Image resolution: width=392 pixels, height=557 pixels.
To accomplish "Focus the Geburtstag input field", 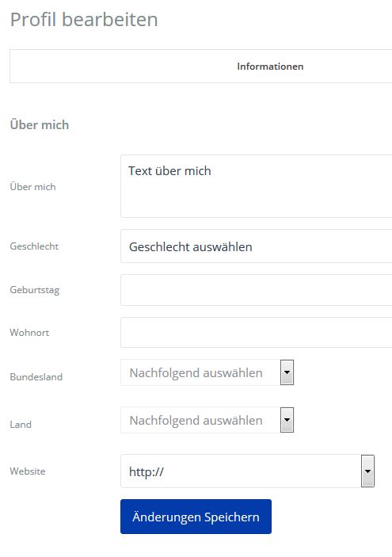I will pos(257,290).
